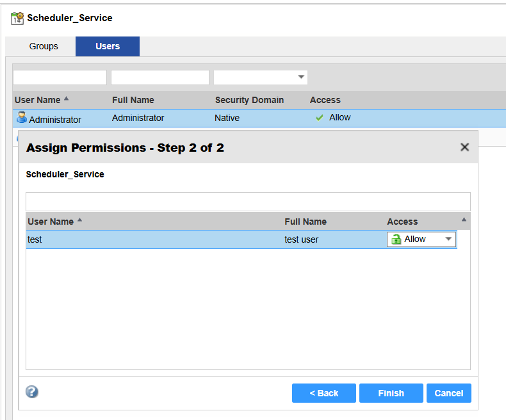Close the Assign Permissions dialog
Screen dimensions: 506x420
click(464, 147)
